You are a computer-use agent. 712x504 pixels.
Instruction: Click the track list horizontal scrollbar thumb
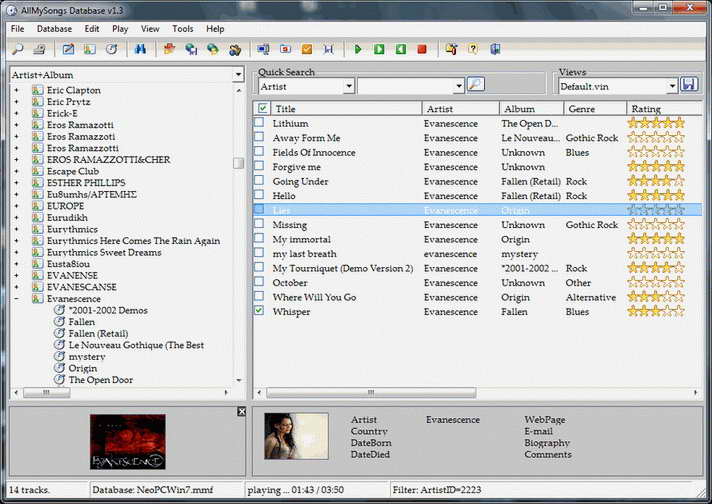[371, 392]
